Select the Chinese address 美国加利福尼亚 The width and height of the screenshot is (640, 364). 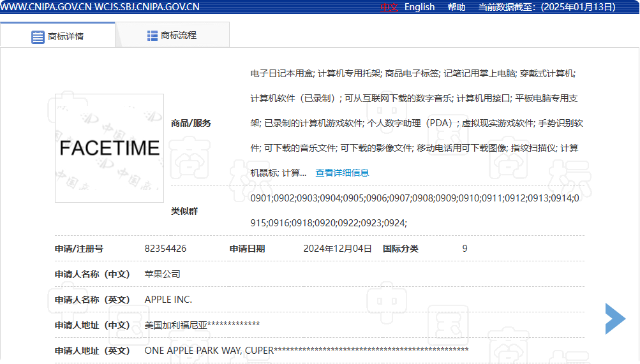(x=176, y=325)
